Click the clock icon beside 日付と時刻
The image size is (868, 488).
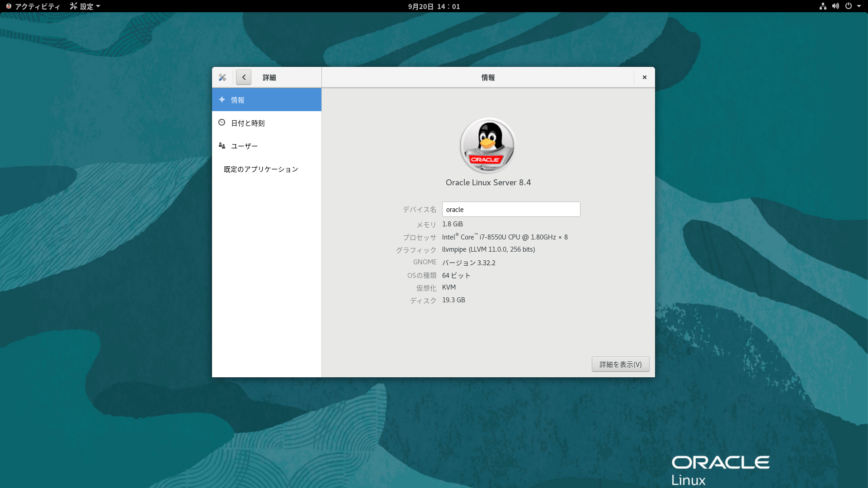(x=222, y=122)
